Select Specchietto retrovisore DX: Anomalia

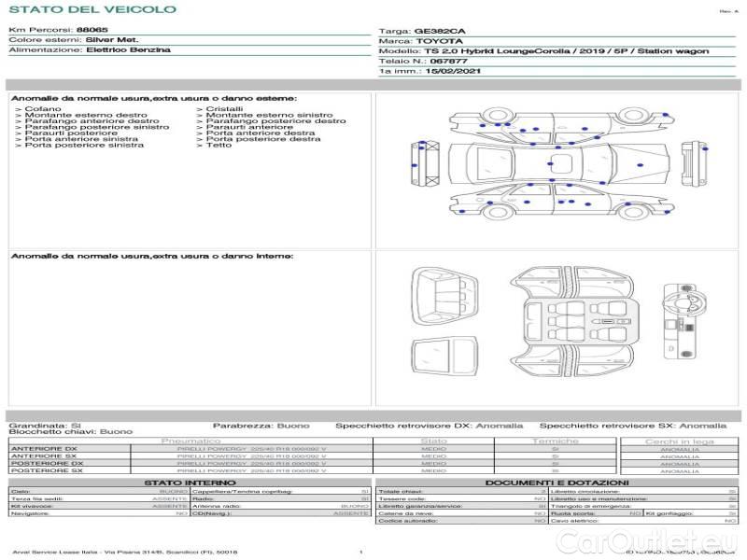429,426
